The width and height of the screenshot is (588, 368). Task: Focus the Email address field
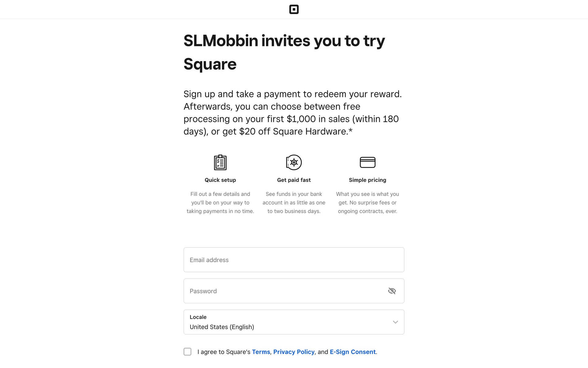pyautogui.click(x=294, y=260)
